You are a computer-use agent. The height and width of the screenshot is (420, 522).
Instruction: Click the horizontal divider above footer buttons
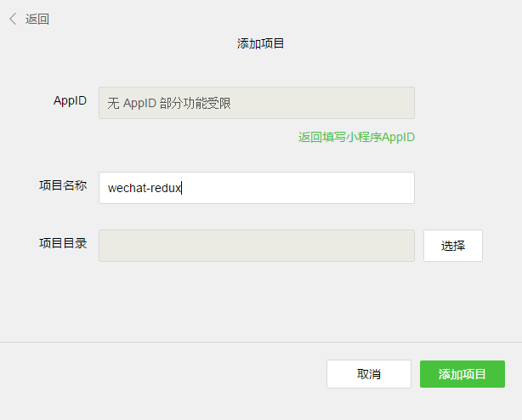[x=261, y=342]
